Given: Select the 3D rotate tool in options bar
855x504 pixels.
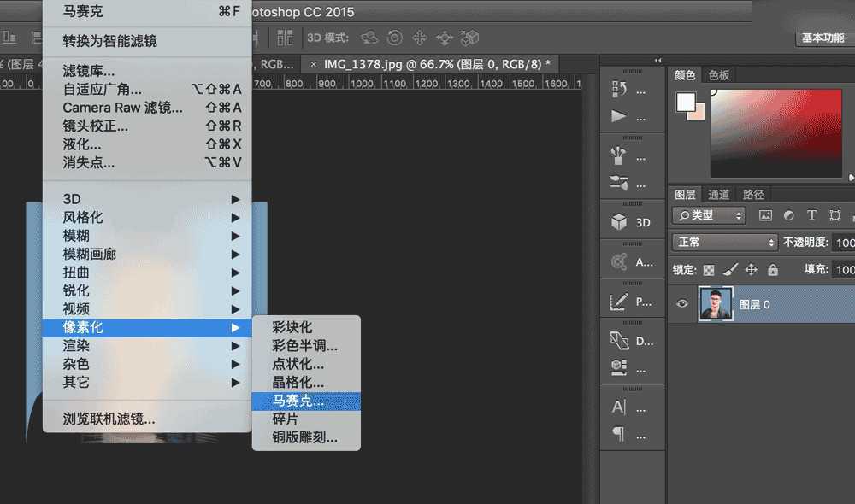Looking at the screenshot, I should click(369, 38).
